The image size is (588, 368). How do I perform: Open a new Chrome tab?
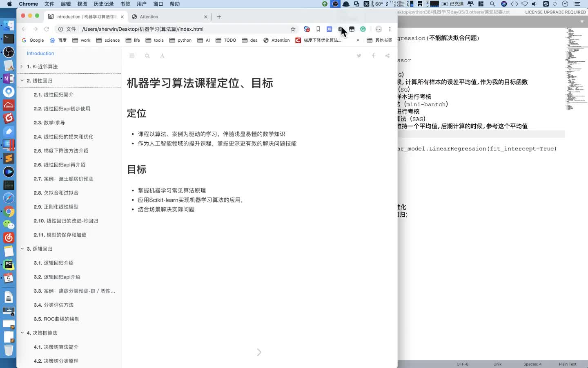219,17
